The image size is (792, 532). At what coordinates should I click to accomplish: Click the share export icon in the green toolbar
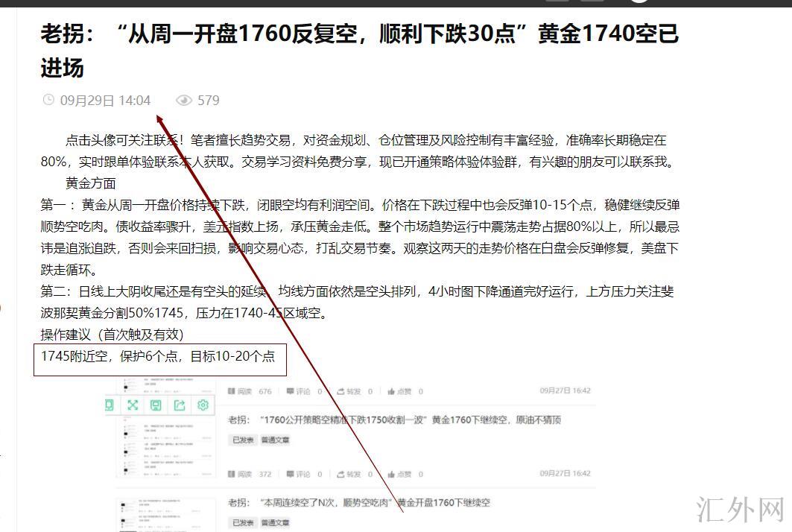pos(180,405)
